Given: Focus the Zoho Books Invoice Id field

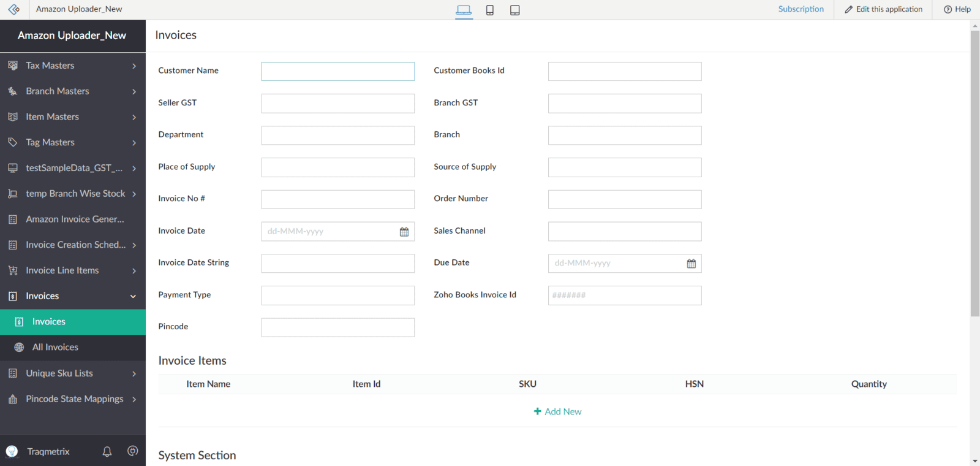Looking at the screenshot, I should click(x=625, y=295).
